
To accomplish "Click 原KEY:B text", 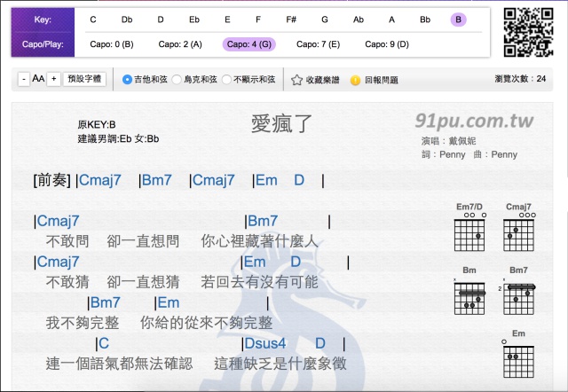I will tap(97, 125).
